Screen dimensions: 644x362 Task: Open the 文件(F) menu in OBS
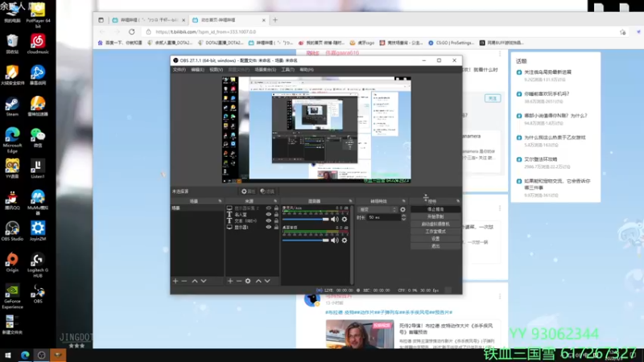click(179, 70)
